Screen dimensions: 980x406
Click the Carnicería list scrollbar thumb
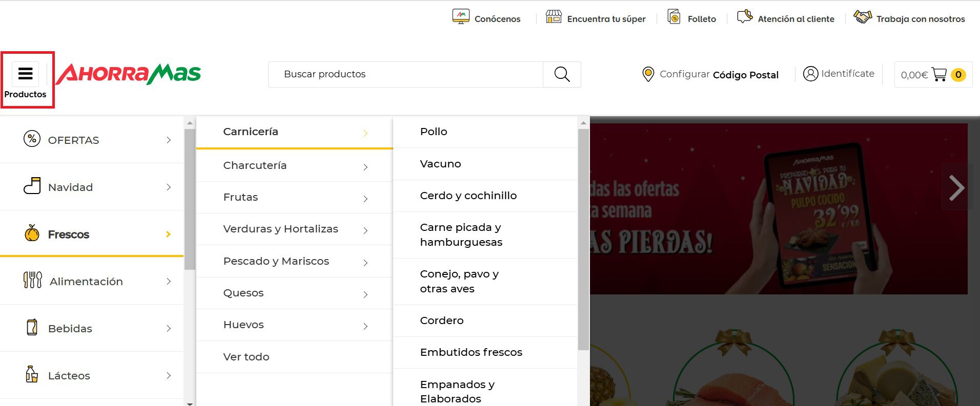click(583, 240)
